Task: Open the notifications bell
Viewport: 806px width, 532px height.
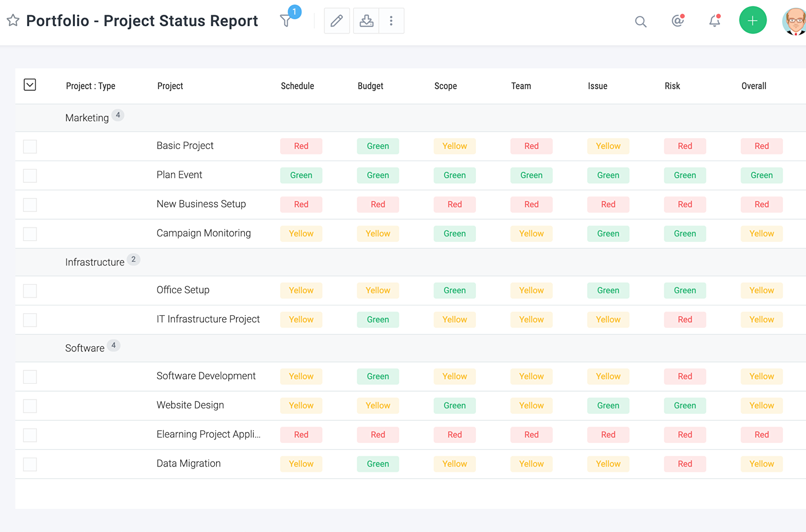Action: [x=714, y=22]
